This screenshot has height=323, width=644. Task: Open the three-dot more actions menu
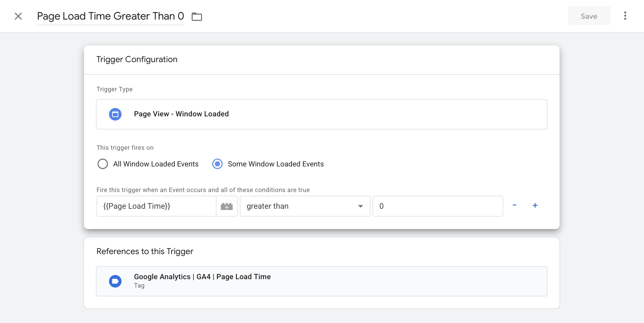tap(625, 16)
